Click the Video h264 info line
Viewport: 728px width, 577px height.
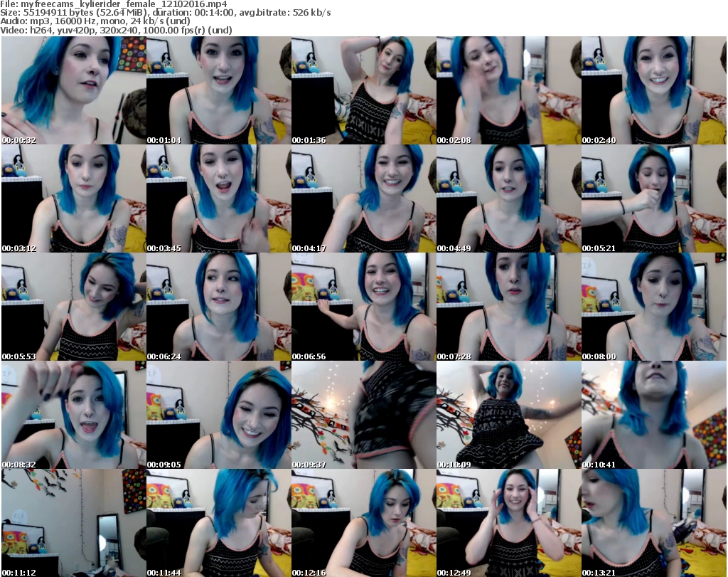click(x=116, y=30)
